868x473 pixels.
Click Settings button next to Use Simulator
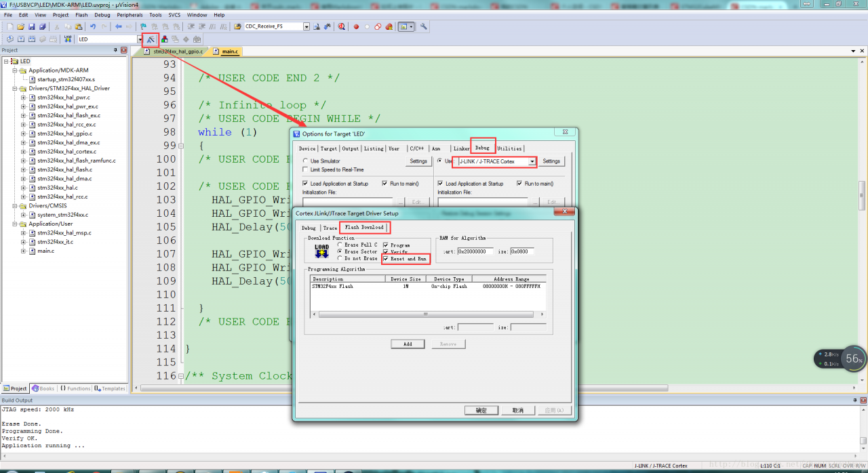coord(418,161)
